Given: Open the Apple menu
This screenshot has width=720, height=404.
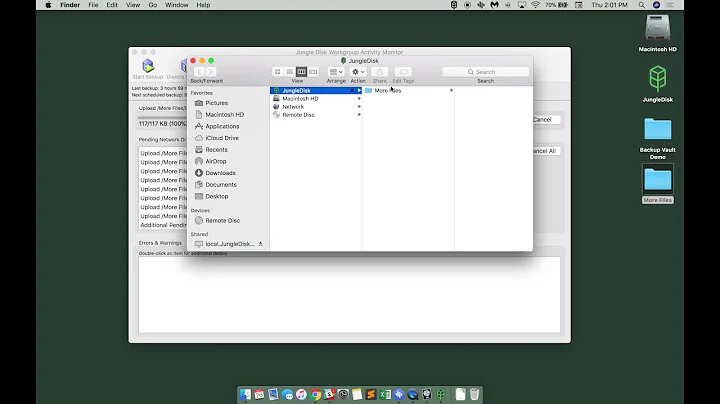Looking at the screenshot, I should tap(48, 5).
